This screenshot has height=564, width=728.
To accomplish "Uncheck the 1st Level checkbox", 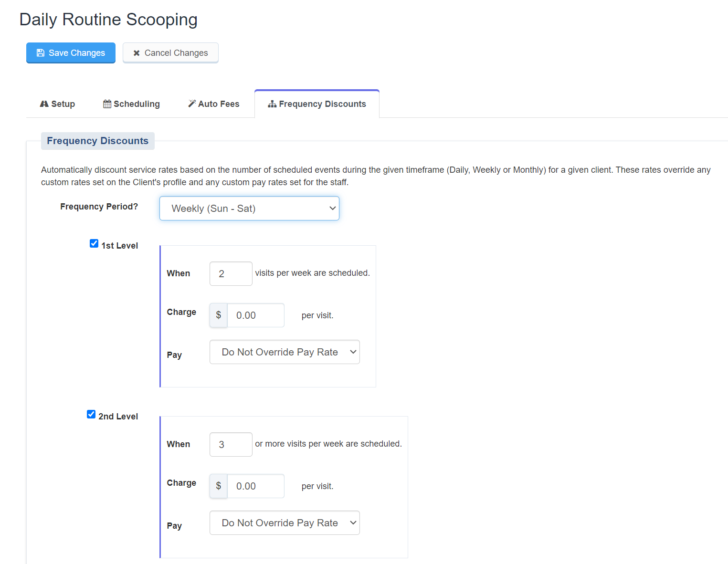I will coord(94,243).
